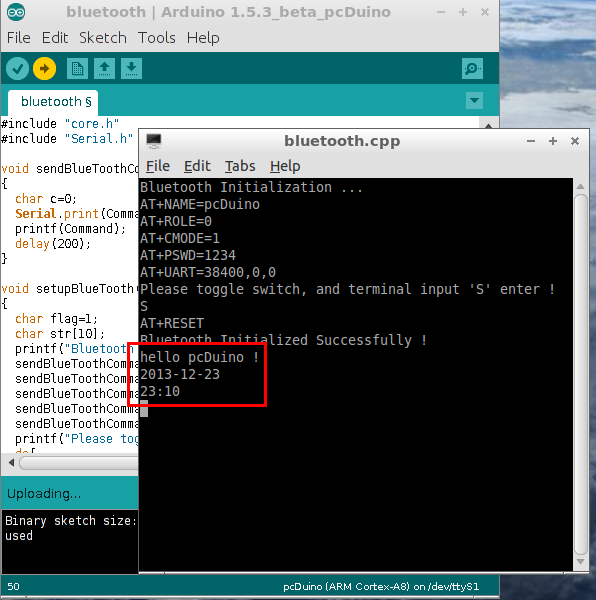Open the Sketch menu

103,38
